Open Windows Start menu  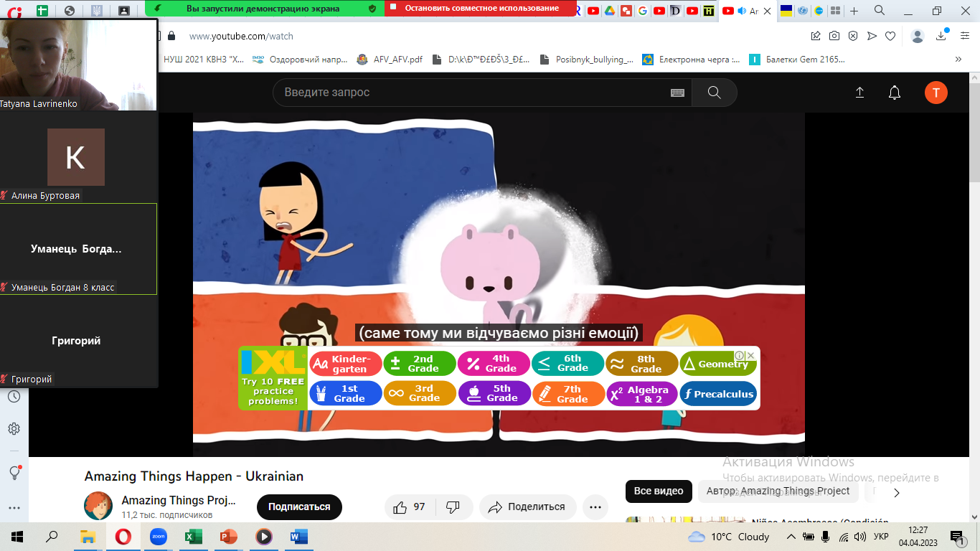[x=17, y=537]
